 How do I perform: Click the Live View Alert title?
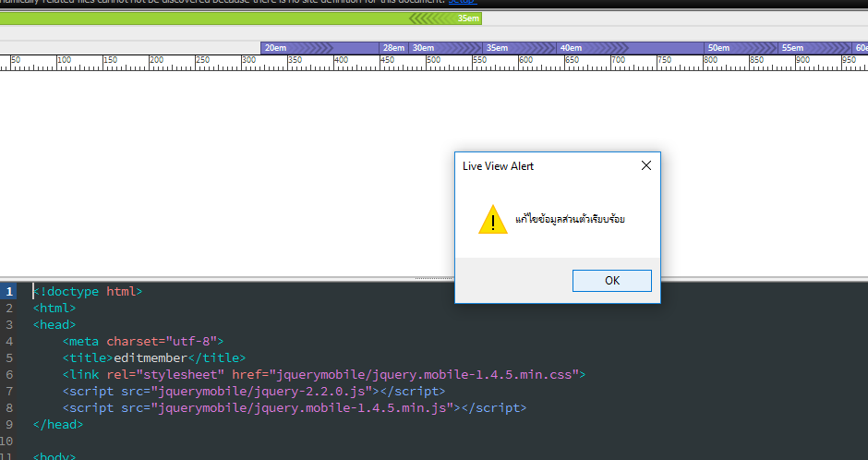499,166
